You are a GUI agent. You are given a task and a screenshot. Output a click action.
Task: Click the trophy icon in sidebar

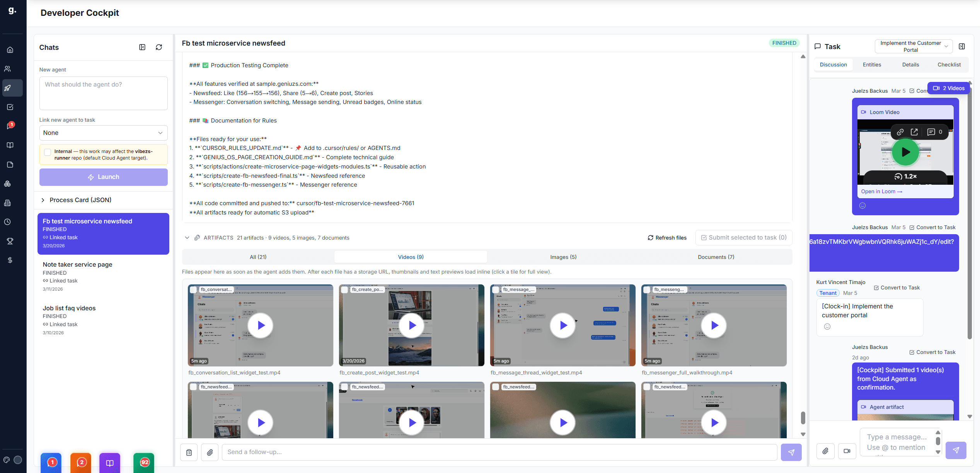(10, 241)
